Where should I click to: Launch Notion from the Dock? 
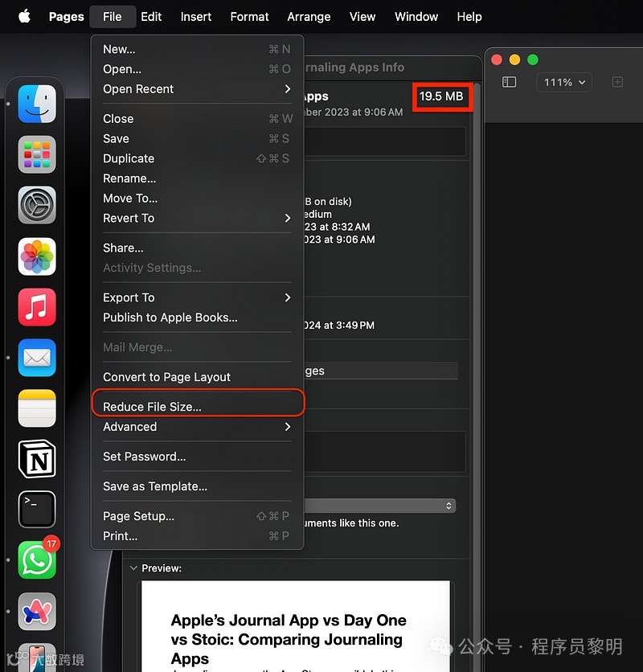point(37,459)
